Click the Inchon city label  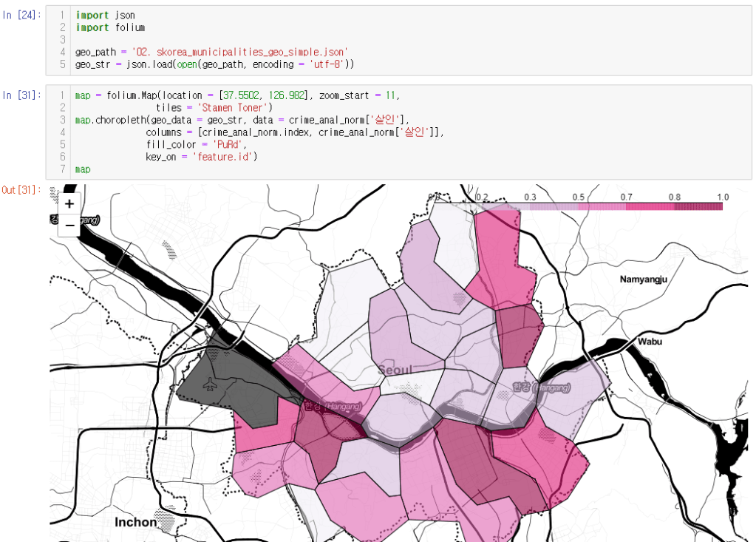(x=135, y=522)
